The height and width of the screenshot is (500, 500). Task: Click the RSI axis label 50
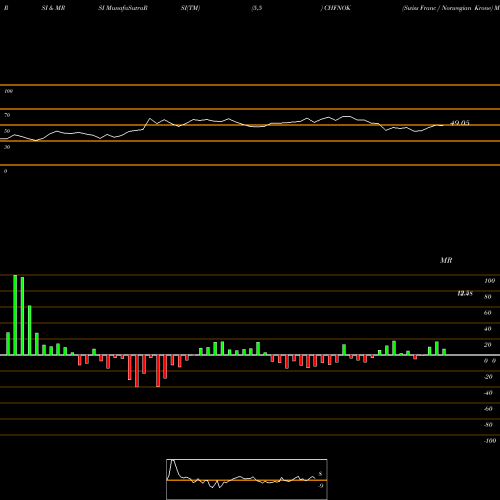(x=7, y=131)
